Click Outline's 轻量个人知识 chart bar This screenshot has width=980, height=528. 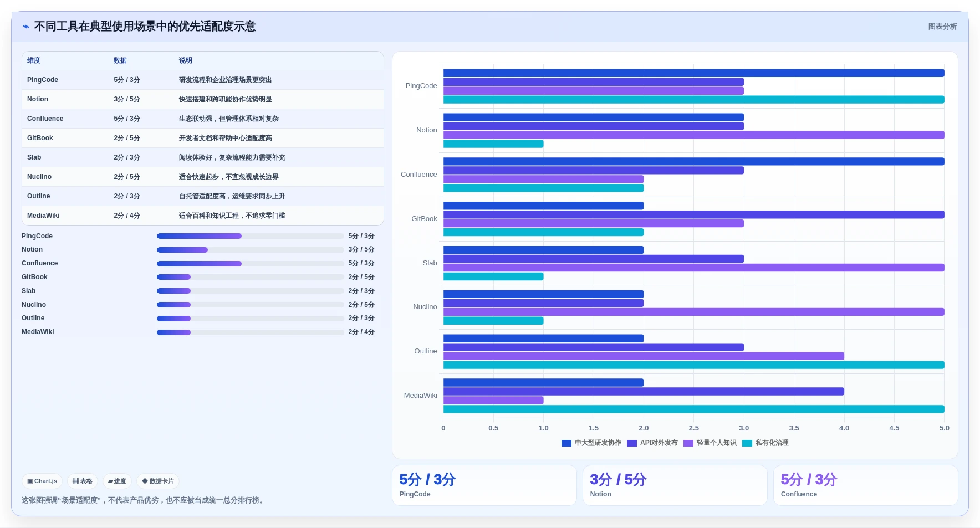point(644,356)
